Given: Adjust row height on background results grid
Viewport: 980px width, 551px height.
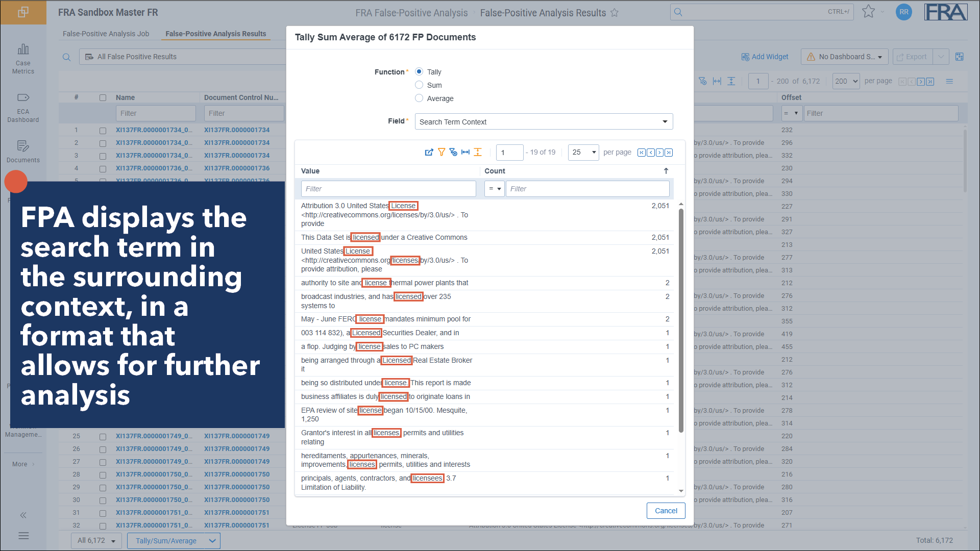Looking at the screenshot, I should 731,81.
